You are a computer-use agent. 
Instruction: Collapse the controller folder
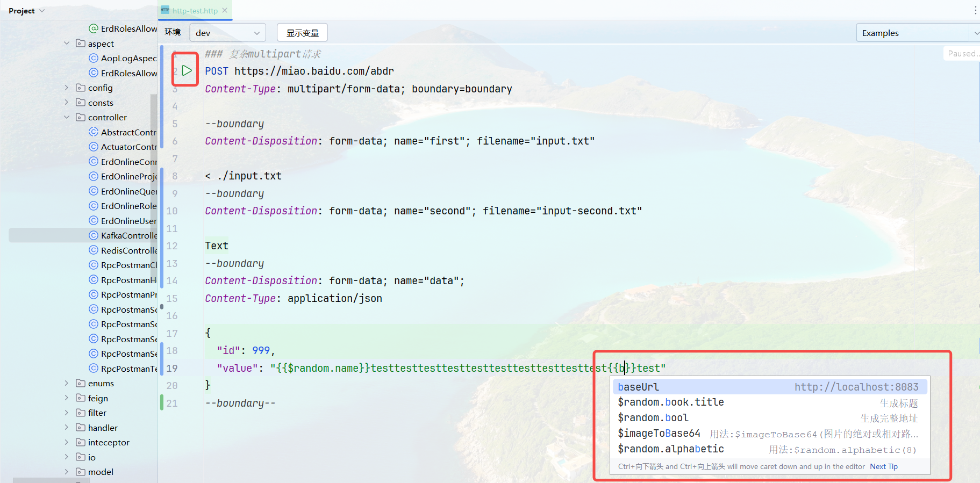pos(67,117)
